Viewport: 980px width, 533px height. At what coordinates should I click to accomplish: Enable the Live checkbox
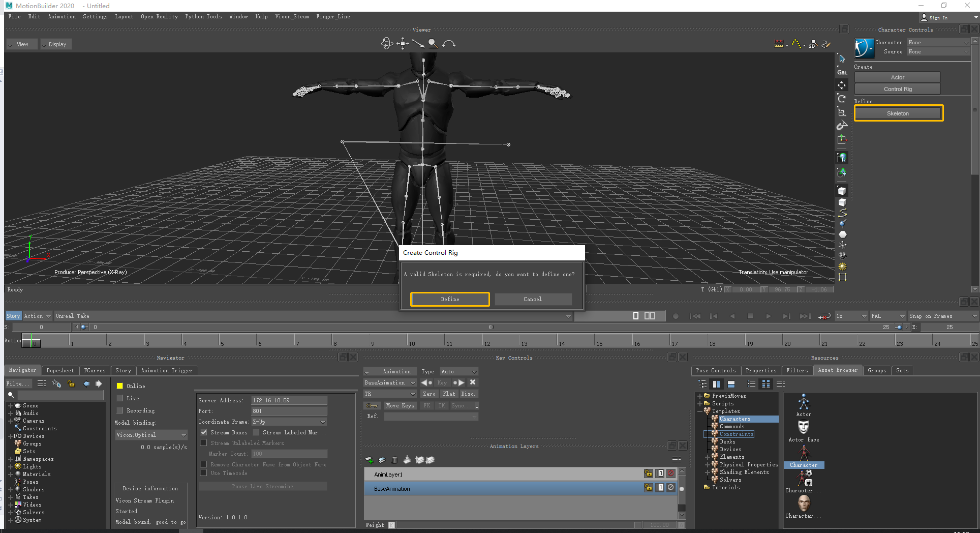click(120, 398)
